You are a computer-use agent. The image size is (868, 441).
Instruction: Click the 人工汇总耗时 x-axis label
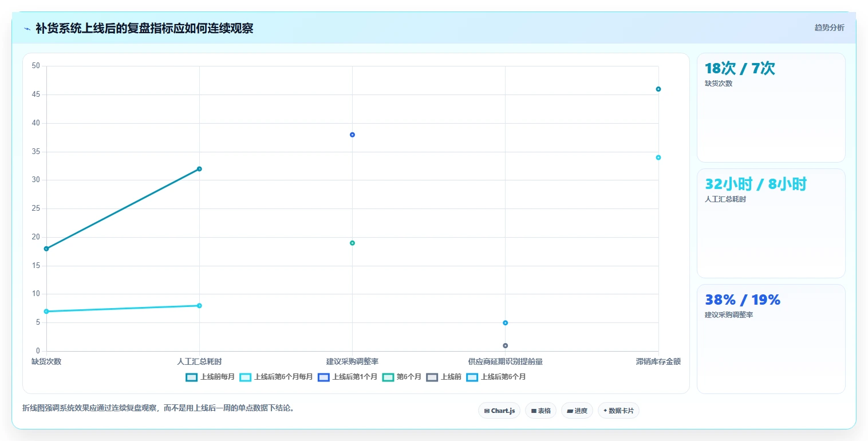coord(199,361)
